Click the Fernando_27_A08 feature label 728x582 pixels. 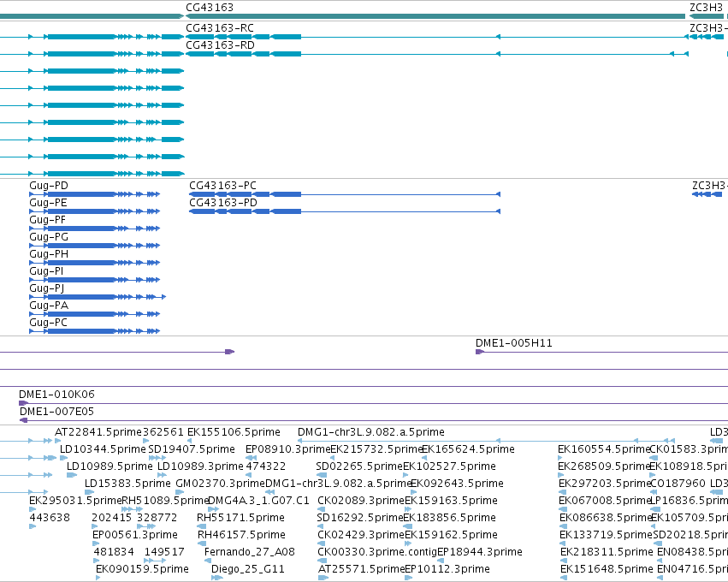point(250,552)
